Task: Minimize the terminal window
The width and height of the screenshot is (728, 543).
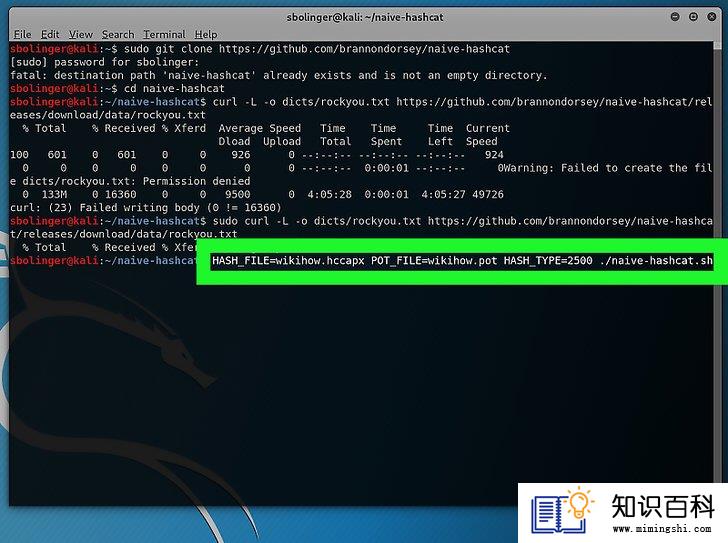Action: pos(675,17)
